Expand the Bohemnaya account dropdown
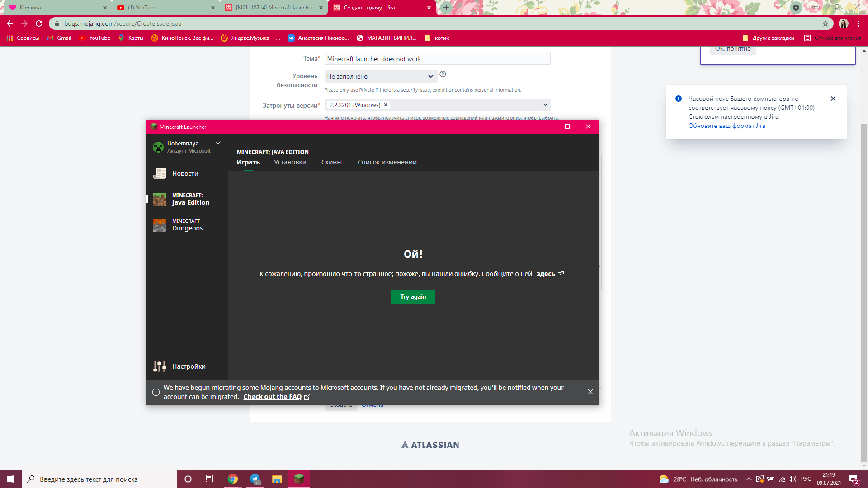This screenshot has height=488, width=868. (x=218, y=143)
